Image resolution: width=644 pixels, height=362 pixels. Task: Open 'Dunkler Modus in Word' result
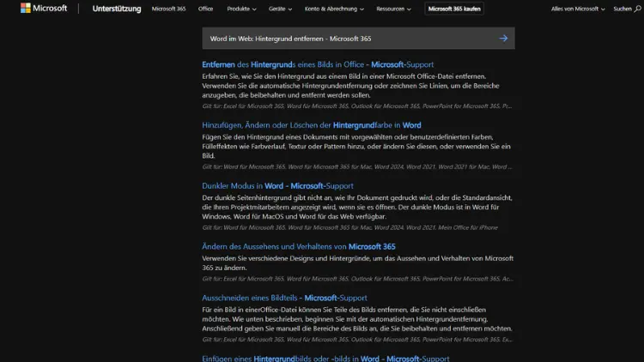coord(277,186)
